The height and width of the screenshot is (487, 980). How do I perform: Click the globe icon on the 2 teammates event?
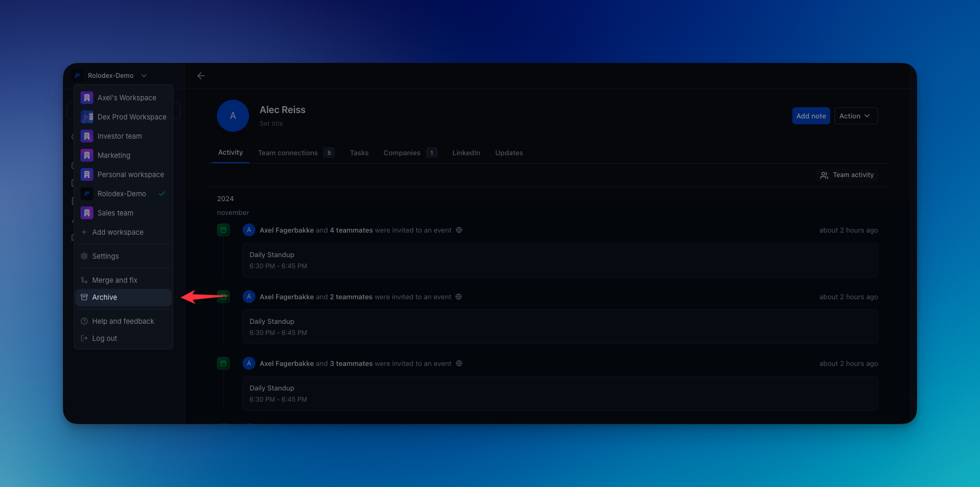coord(459,297)
